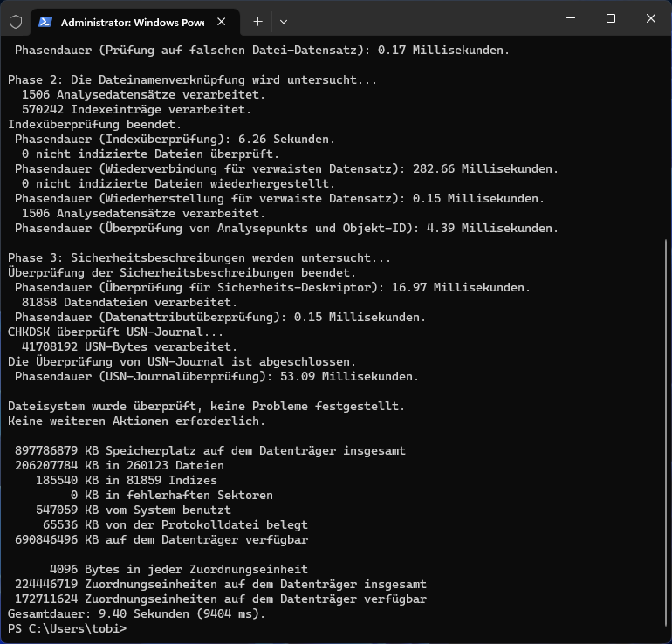Viewport: 672px width, 644px height.
Task: Click the vertical scrollbar thumb
Action: (666, 439)
